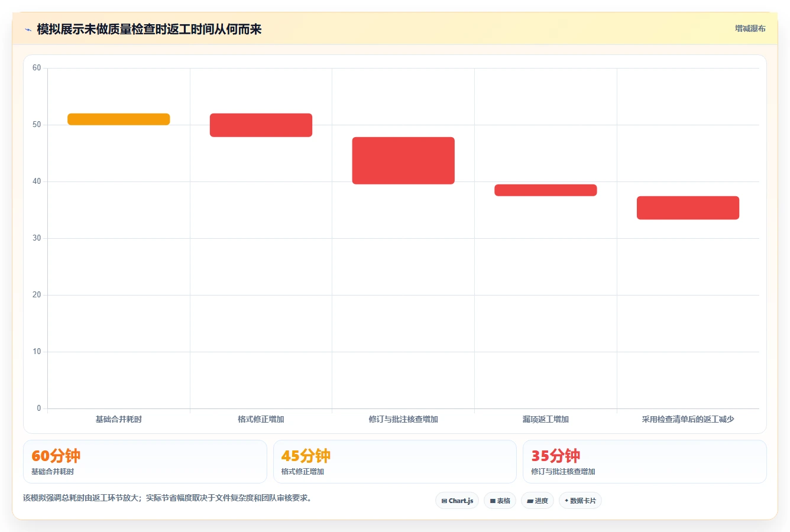The height and width of the screenshot is (532, 790).
Task: Click the 表格 tag chip
Action: (500, 501)
